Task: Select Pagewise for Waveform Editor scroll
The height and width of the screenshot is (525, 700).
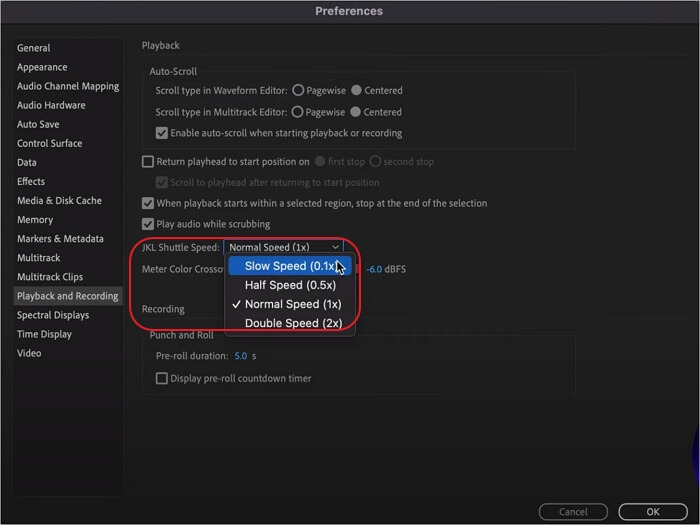Action: pos(298,91)
